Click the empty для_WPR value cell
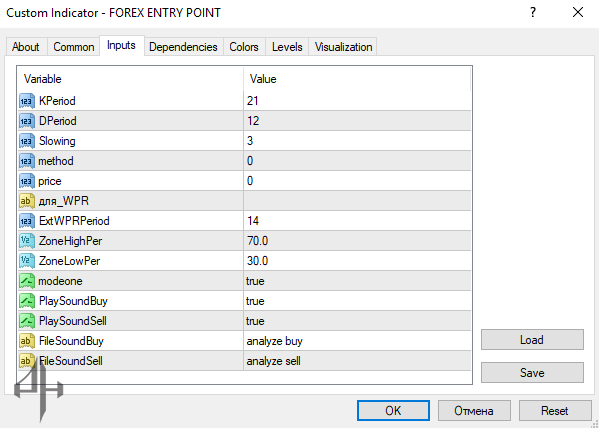Screen dimensions: 599x428 click(357, 201)
